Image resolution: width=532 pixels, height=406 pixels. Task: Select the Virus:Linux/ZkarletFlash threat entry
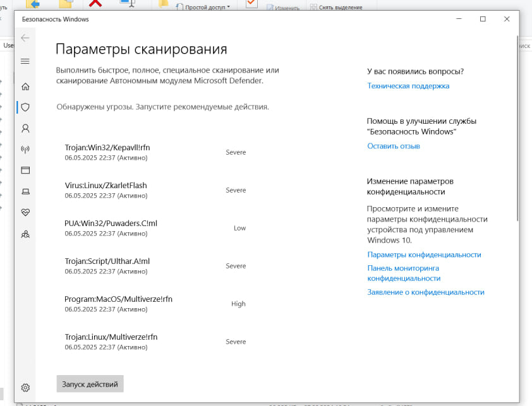click(x=155, y=190)
